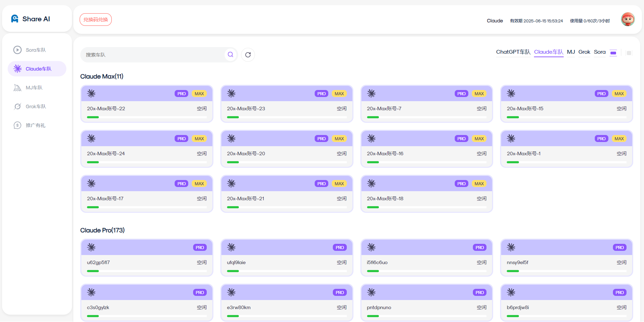Click the usage progress bar on 20x-Max账号-7
Viewport: 644px width, 322px height.
click(x=427, y=117)
